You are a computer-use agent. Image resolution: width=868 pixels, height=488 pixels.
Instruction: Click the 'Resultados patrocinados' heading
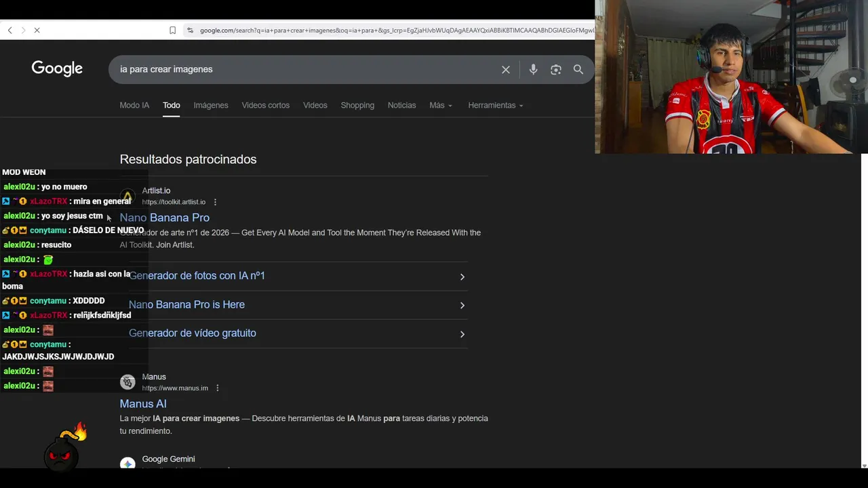188,159
